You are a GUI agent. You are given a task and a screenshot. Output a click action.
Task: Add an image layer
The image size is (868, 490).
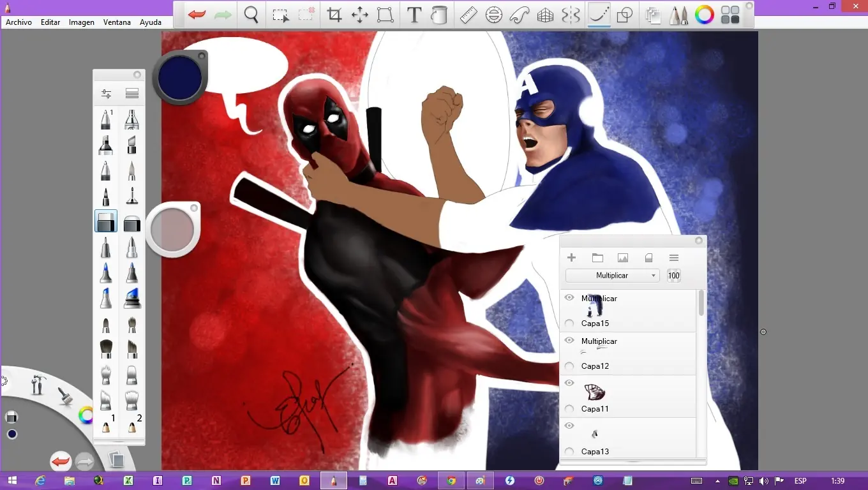(x=623, y=258)
